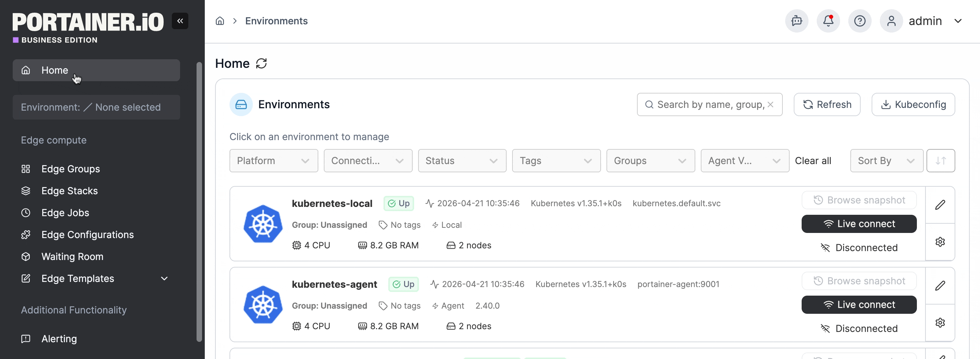Expand the admin user menu chevron

958,21
